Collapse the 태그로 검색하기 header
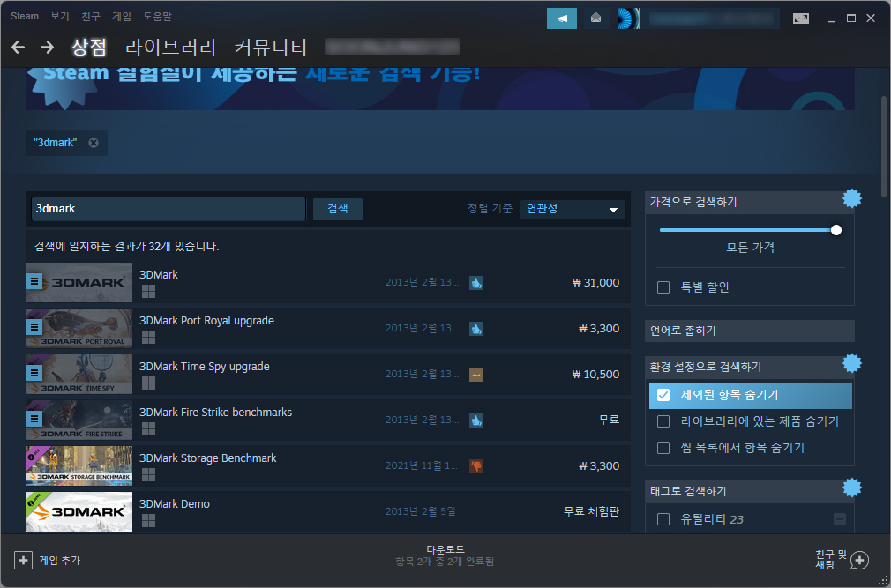The width and height of the screenshot is (891, 588). point(750,492)
